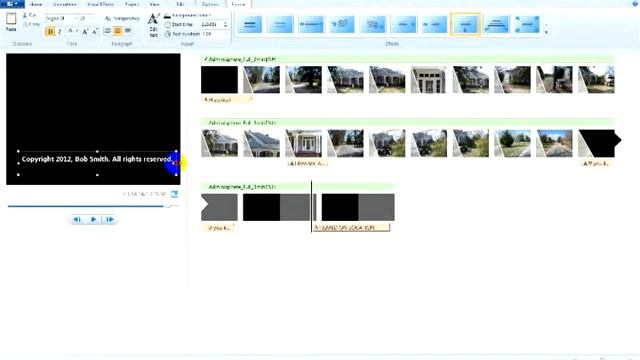This screenshot has width=640, height=360.
Task: Select the porch entrance clip in the second row
Action: [304, 143]
